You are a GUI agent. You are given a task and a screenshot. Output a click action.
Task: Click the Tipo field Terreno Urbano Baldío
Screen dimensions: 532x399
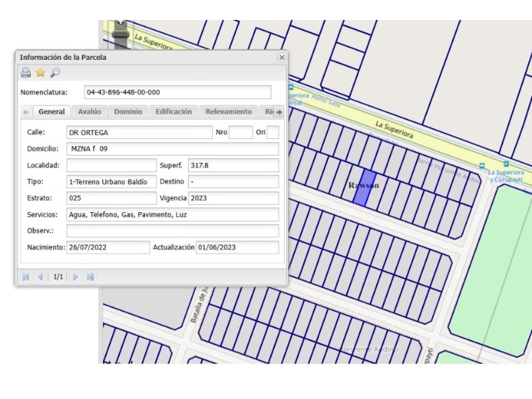[x=111, y=182]
